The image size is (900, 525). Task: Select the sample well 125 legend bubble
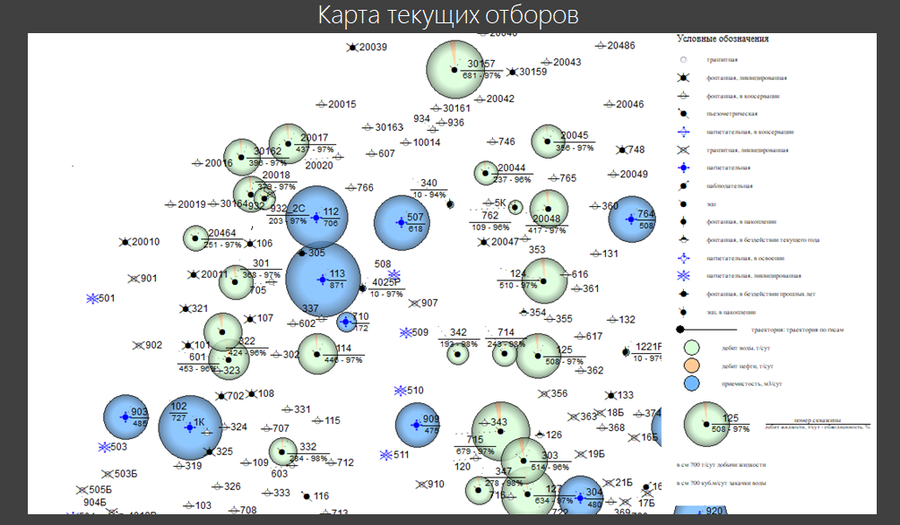coord(707,424)
